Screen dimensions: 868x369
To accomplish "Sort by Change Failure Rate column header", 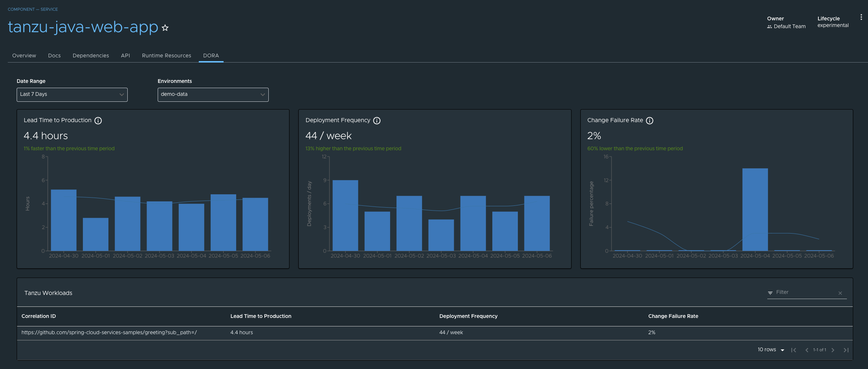I will (673, 316).
